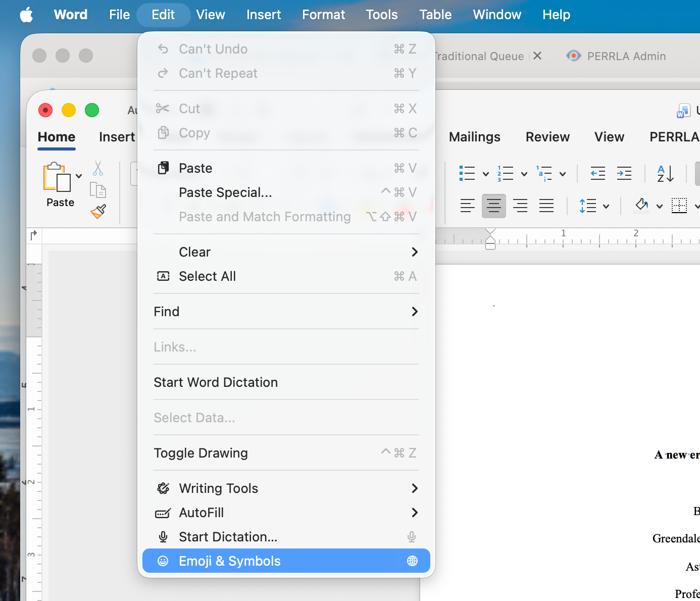The image size is (700, 601).
Task: Align text left
Action: (468, 206)
